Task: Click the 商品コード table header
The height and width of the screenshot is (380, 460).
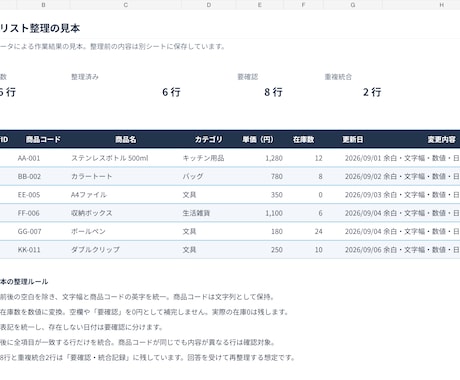Action: (x=43, y=139)
